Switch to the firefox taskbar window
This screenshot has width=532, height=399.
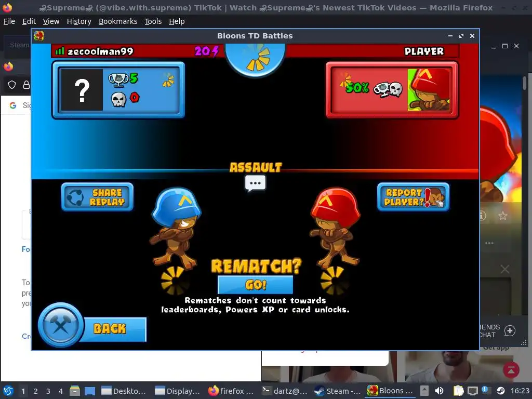point(231,391)
